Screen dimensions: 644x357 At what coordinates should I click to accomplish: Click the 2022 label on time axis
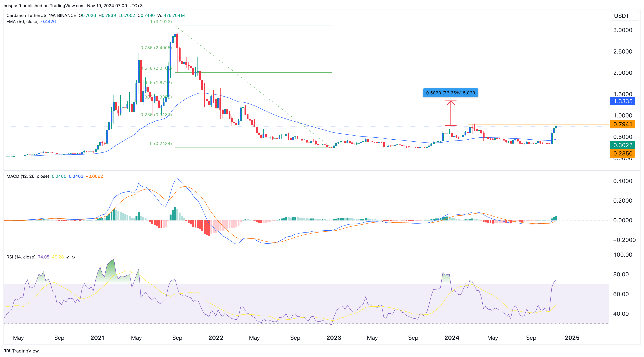(x=216, y=338)
